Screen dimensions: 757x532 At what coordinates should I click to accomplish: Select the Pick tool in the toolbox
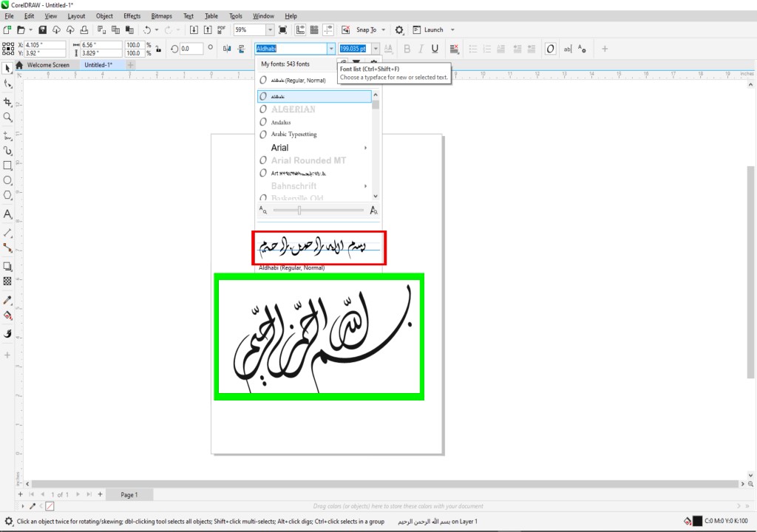coord(7,69)
